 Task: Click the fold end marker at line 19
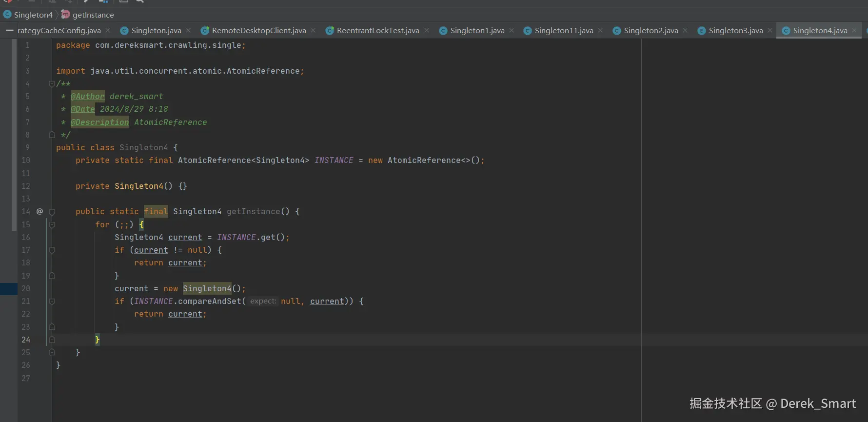[52, 276]
